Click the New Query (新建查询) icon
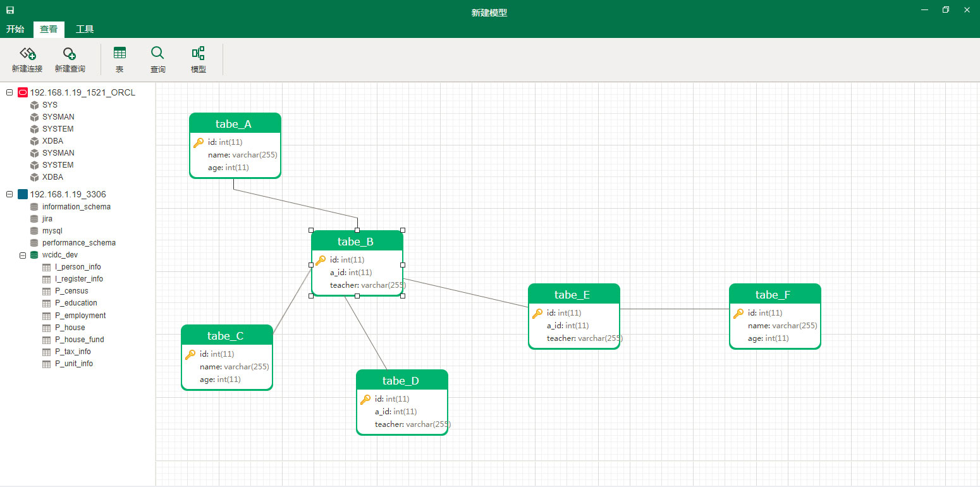Viewport: 980px width, 487px height. click(70, 54)
